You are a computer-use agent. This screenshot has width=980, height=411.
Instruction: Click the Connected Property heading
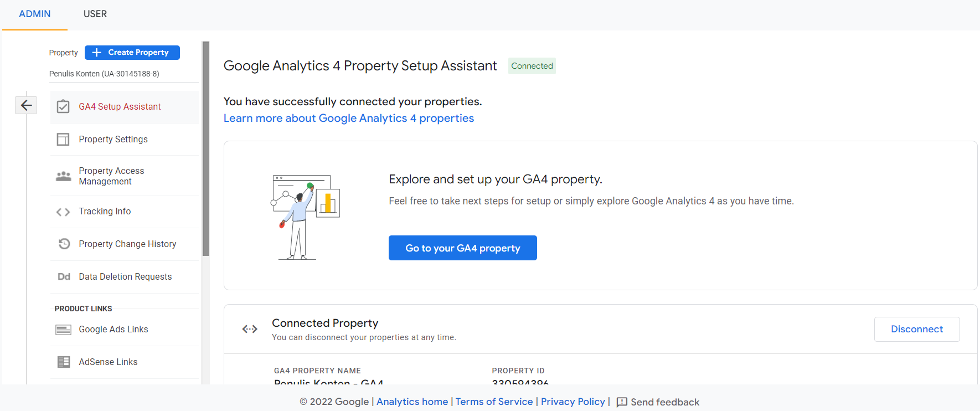(x=325, y=323)
